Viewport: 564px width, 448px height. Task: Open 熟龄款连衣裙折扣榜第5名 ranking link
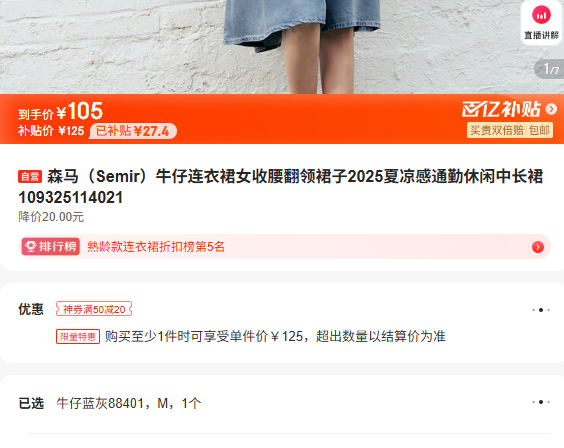pyautogui.click(x=156, y=247)
